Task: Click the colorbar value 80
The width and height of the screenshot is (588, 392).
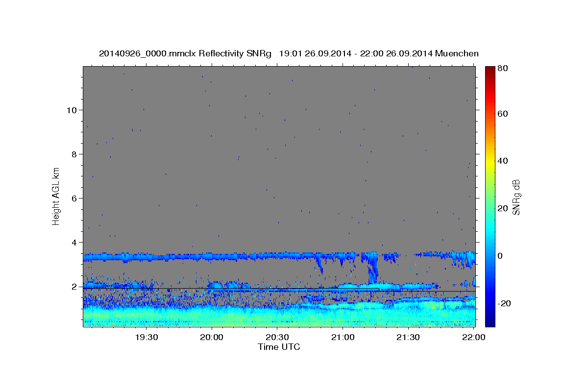Action: (503, 69)
